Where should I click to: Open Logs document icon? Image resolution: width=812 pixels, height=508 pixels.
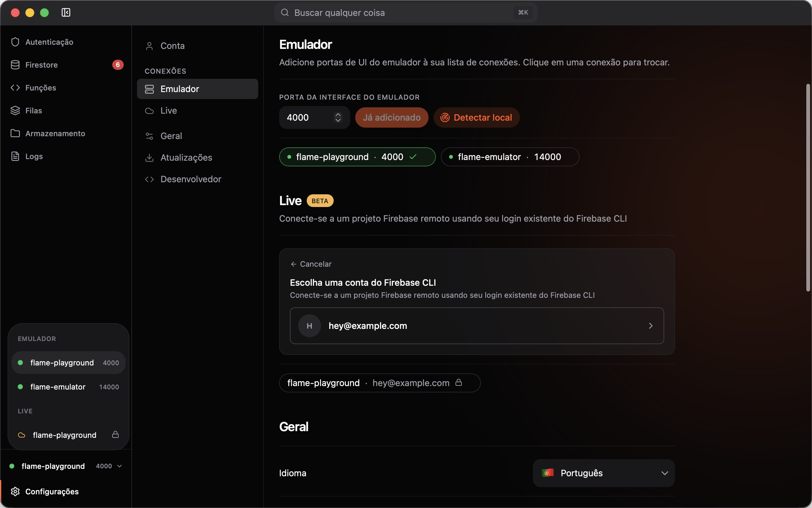coord(15,156)
